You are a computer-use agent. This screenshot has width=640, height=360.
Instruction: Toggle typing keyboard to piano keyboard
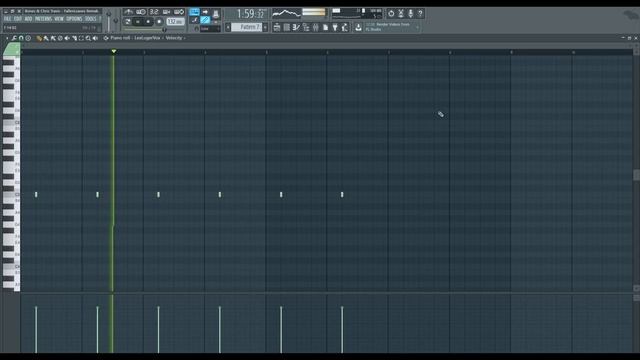tap(194, 12)
